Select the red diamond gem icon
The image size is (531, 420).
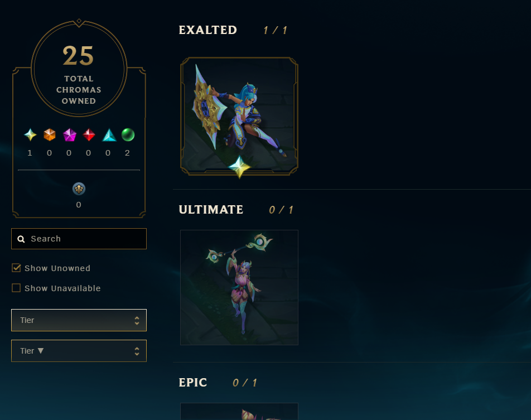point(89,134)
